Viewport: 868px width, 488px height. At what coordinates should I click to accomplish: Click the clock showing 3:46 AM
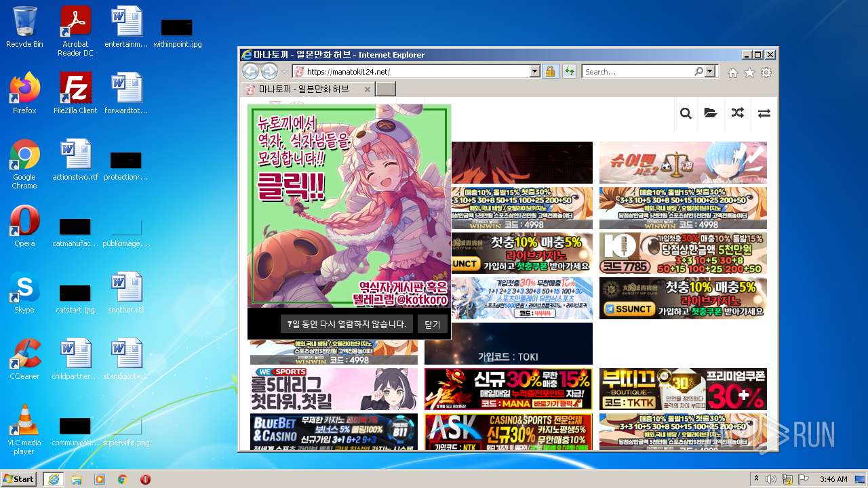pos(833,479)
